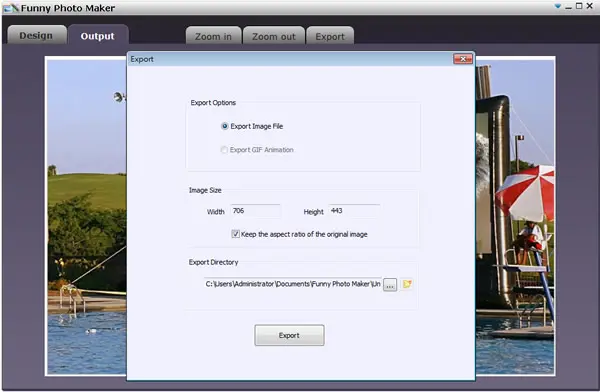Click the Funny Photo Maker logo icon
600x392 pixels.
pos(11,8)
